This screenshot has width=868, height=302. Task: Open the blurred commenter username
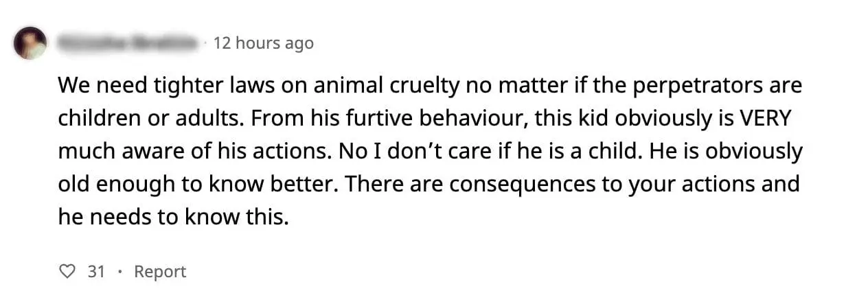[x=129, y=43]
